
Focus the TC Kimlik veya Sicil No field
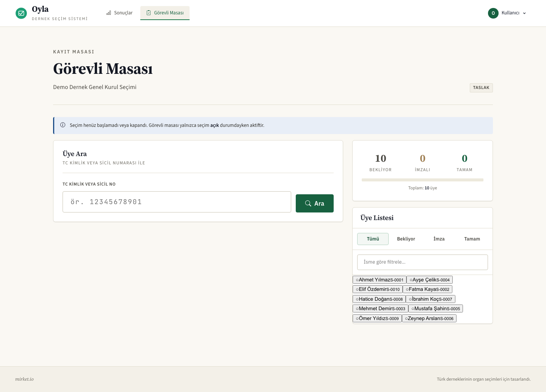177,202
